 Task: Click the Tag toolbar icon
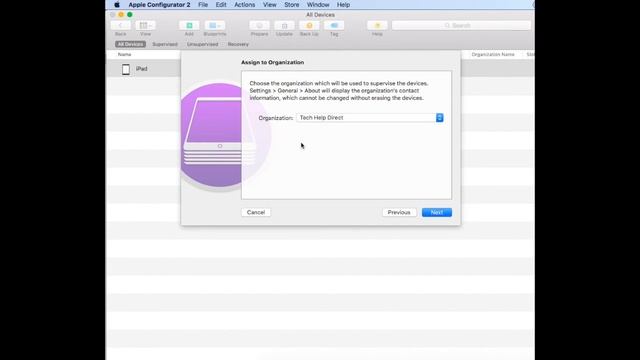pyautogui.click(x=334, y=25)
